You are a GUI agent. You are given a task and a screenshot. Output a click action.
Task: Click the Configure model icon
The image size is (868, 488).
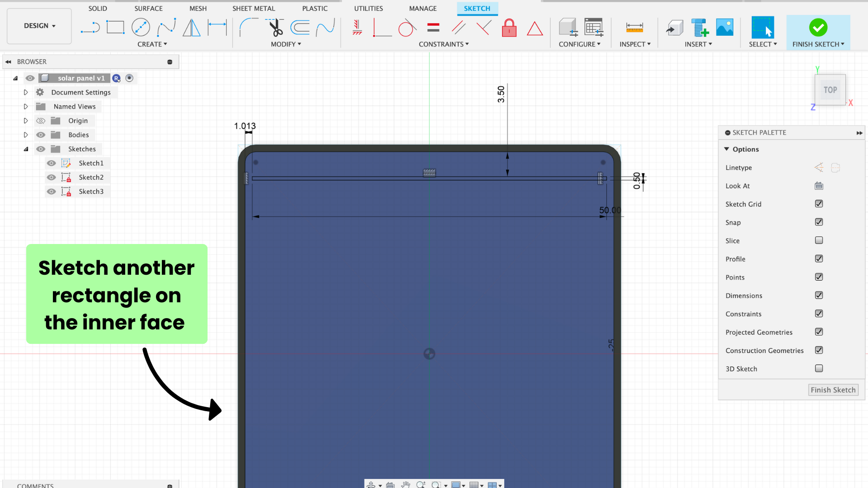(568, 28)
